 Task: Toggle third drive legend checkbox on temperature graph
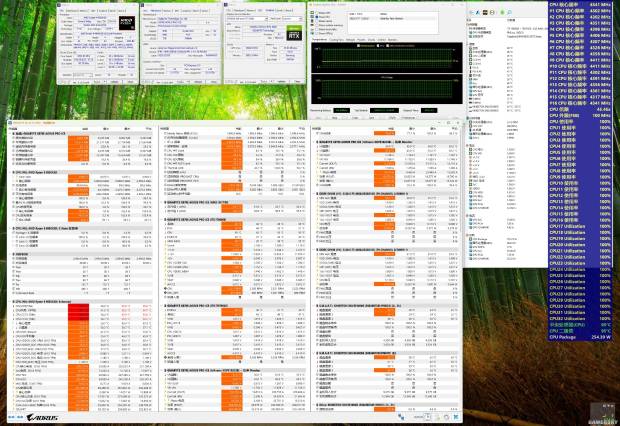tap(388, 45)
